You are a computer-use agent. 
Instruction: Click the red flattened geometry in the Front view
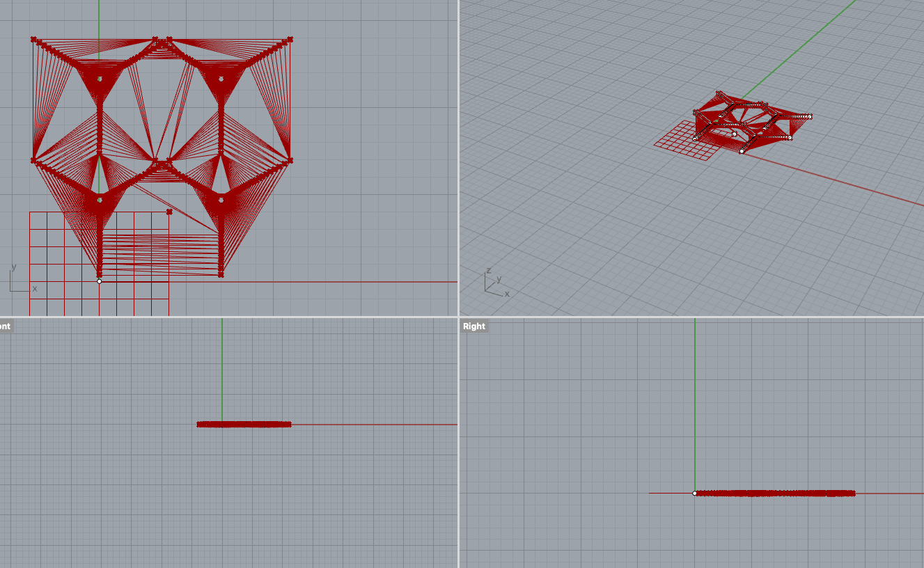tap(244, 424)
